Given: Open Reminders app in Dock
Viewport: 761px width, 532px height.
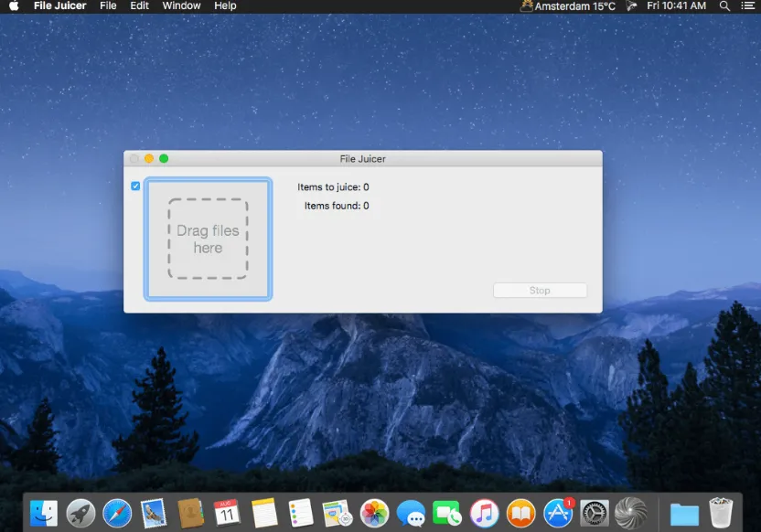Looking at the screenshot, I should pos(301,513).
